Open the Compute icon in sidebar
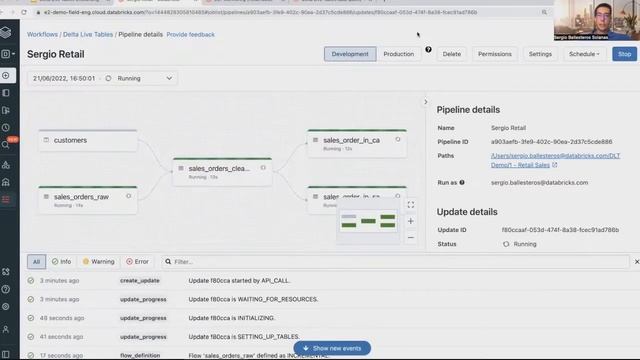 [6, 182]
